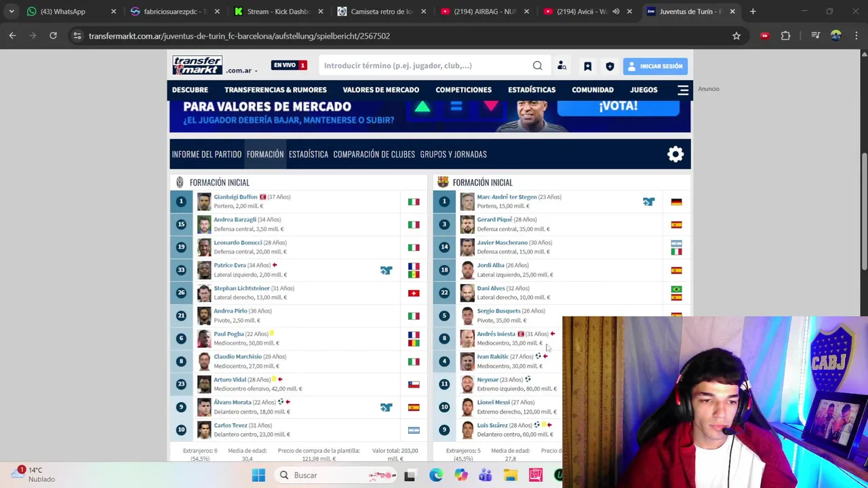Click the shield icon in header
The height and width of the screenshot is (488, 868).
[x=610, y=66]
